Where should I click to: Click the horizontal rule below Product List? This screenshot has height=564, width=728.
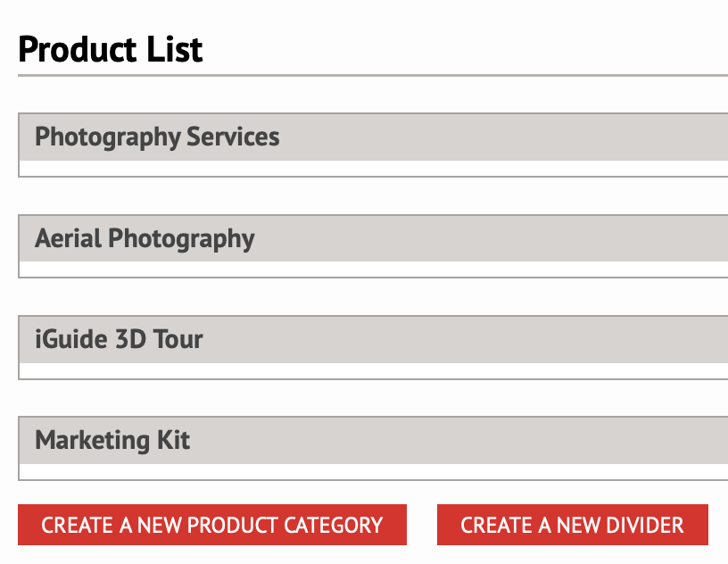(x=373, y=75)
